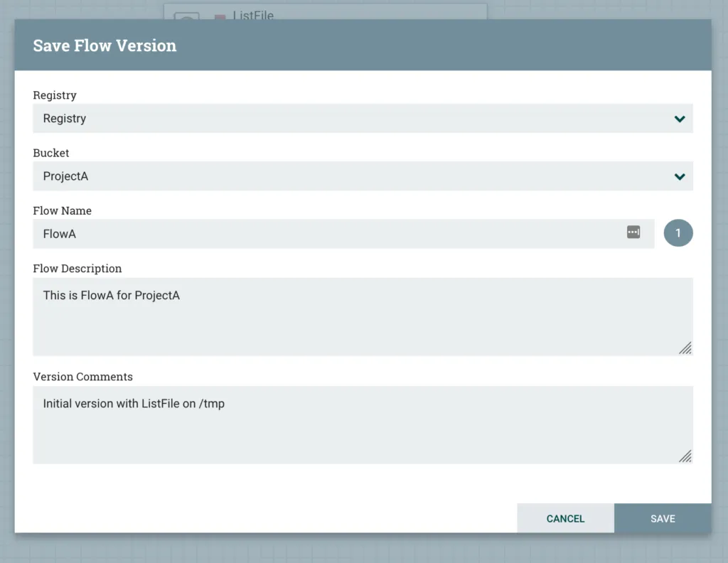Screen dimensions: 728x563
Task: Open the Bucket selector showing "ProjectA"
Action: [x=348, y=176]
